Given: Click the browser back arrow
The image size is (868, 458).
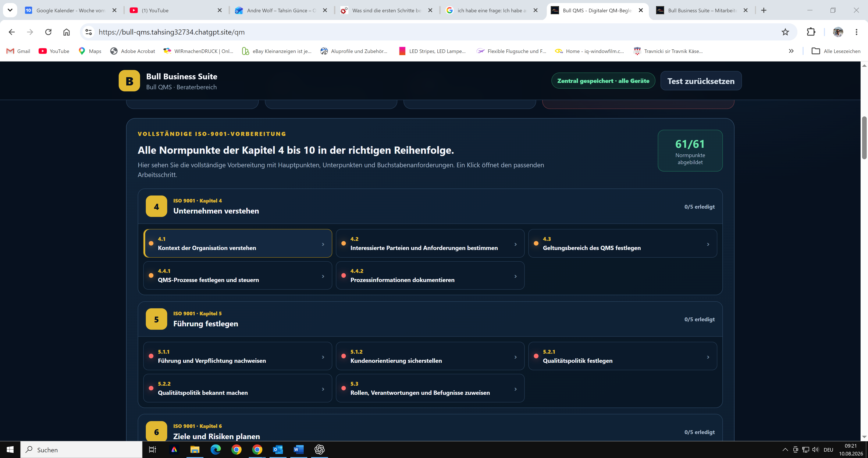Looking at the screenshot, I should tap(12, 32).
